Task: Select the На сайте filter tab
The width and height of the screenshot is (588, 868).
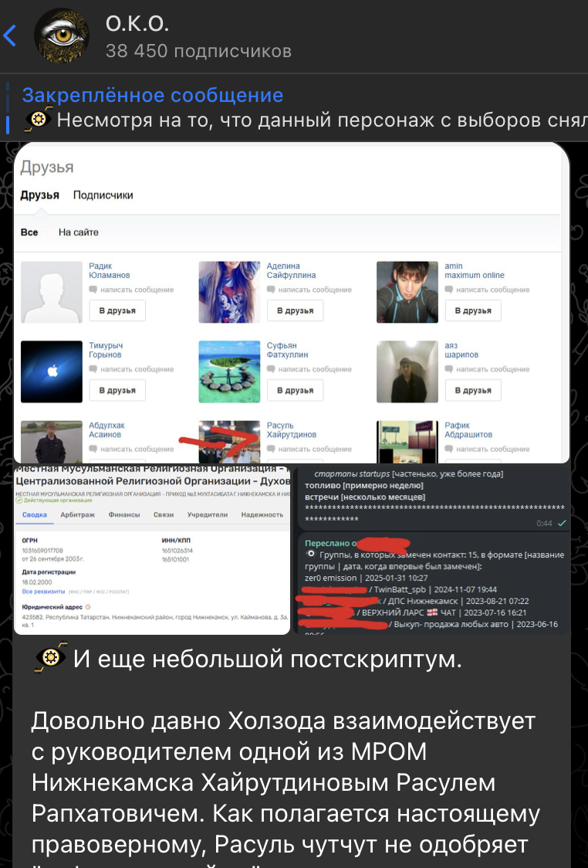Action: click(x=79, y=232)
